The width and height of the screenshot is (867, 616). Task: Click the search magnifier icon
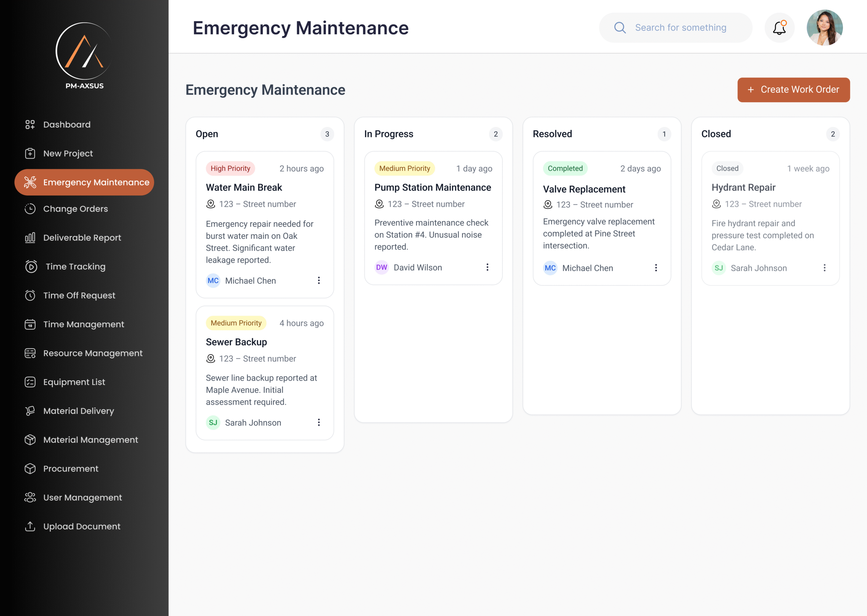click(x=620, y=28)
